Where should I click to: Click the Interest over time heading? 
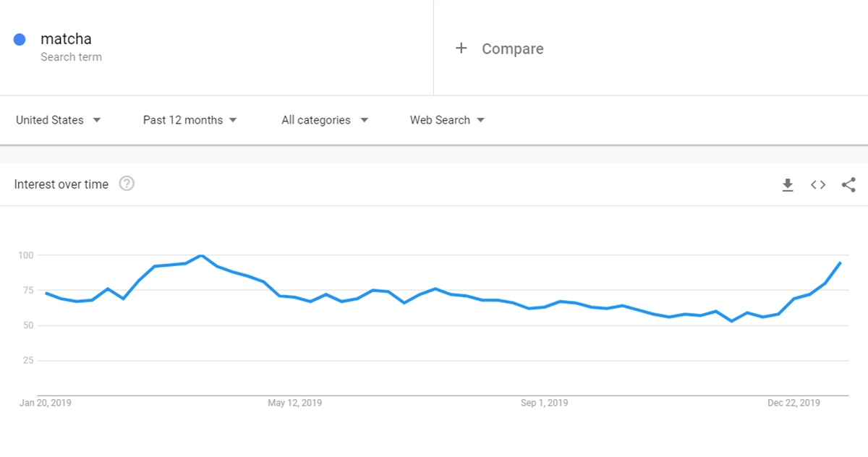coord(61,184)
